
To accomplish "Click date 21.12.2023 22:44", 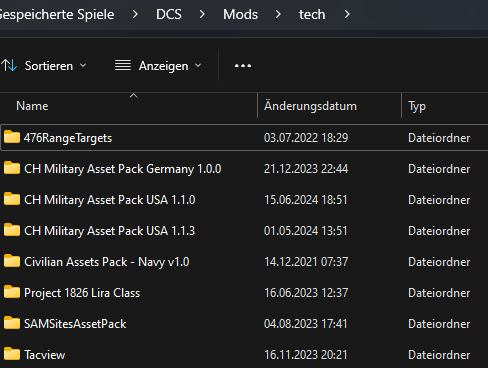I will [x=306, y=169].
